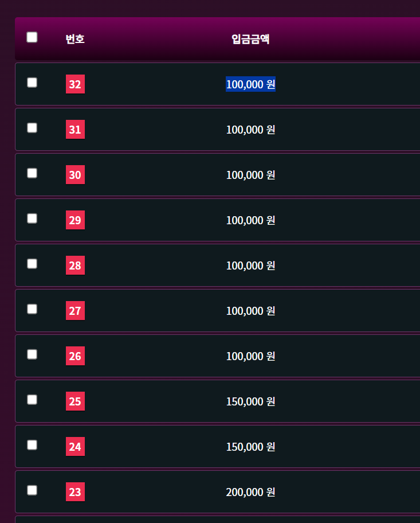The image size is (420, 523).
Task: Click the highlighted 100,000 원 amount
Action: tap(250, 84)
